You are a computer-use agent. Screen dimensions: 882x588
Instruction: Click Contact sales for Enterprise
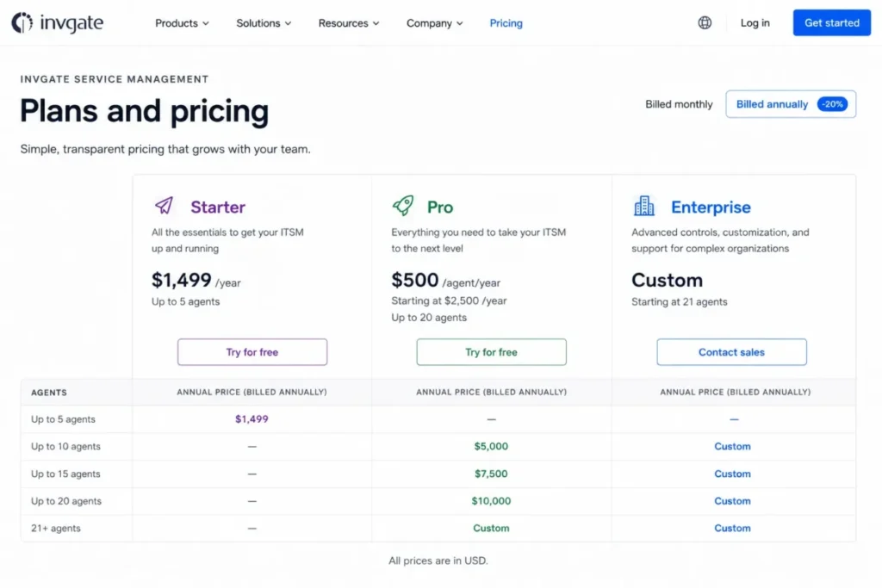pyautogui.click(x=731, y=352)
